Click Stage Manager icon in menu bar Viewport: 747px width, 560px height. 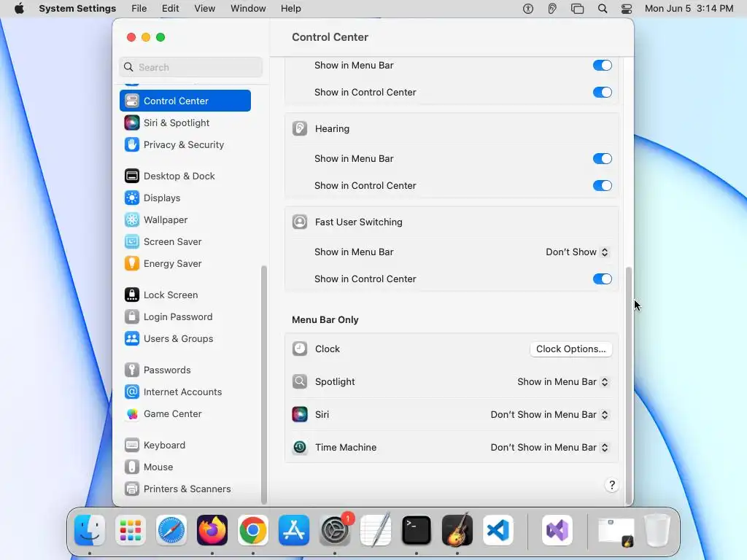pyautogui.click(x=578, y=9)
